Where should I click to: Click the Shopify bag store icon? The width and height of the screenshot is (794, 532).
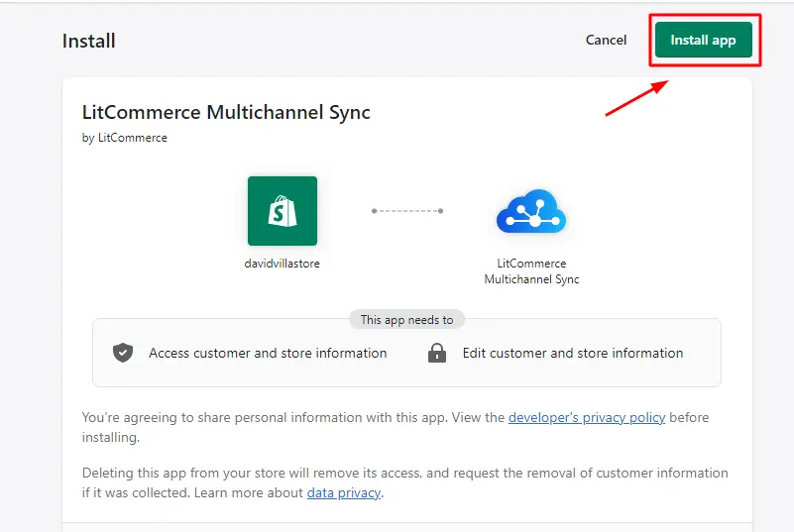tap(283, 211)
